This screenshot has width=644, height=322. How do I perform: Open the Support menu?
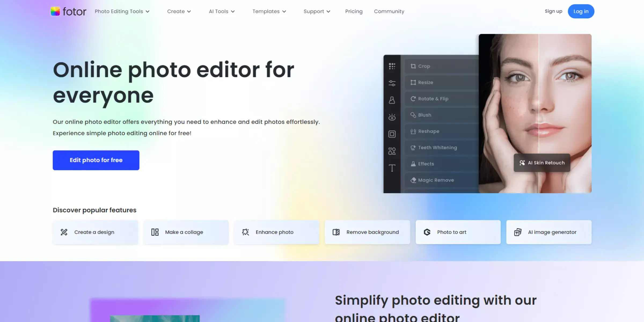(x=316, y=11)
